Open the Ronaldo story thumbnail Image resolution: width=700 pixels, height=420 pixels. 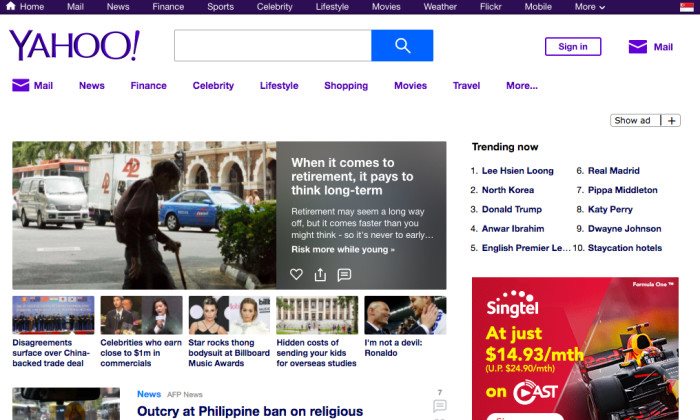click(x=405, y=315)
